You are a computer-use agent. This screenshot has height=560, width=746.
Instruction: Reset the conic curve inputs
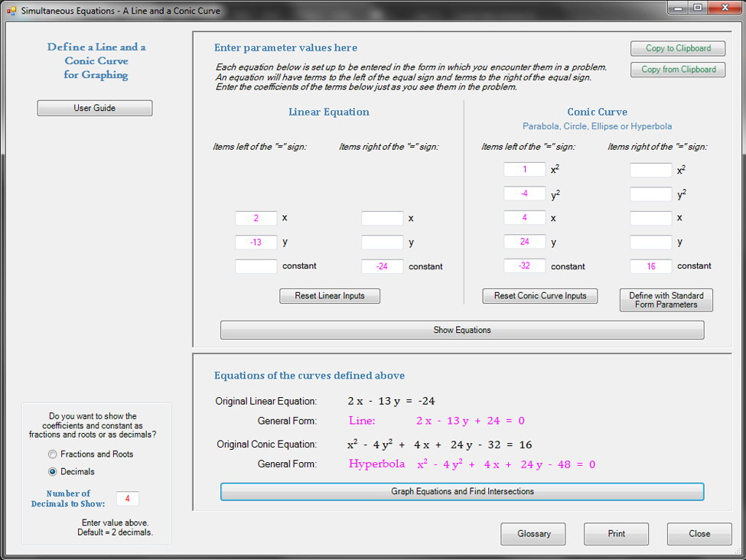(539, 296)
